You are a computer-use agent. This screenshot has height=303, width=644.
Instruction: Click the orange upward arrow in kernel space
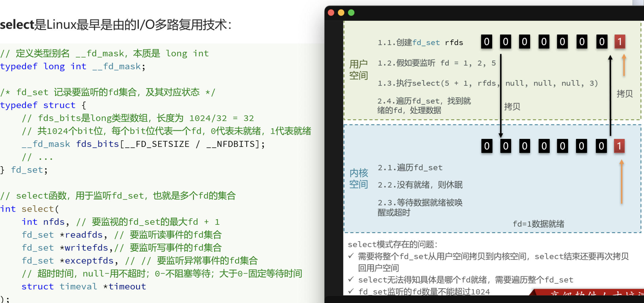pos(622,182)
